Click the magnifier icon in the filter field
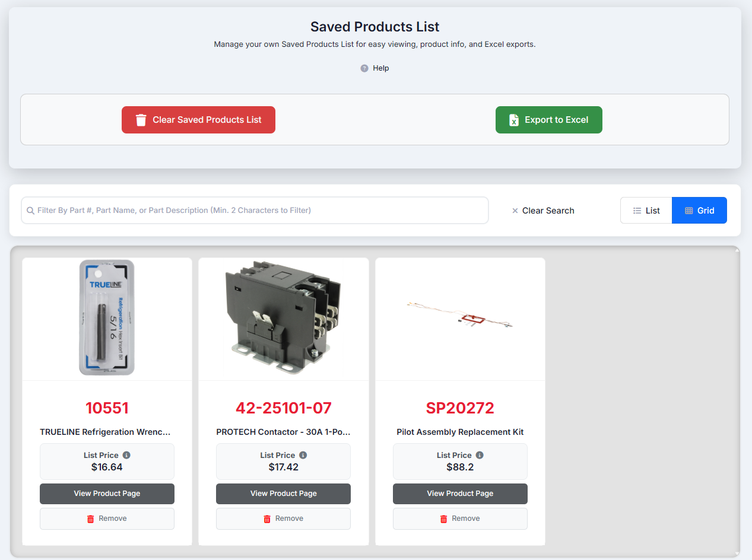752x560 pixels. [x=30, y=211]
